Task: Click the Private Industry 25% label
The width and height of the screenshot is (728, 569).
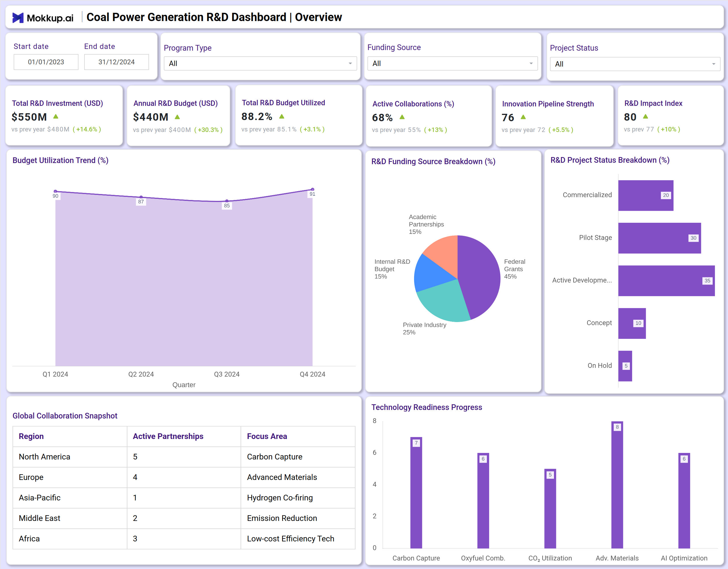Action: (x=424, y=329)
